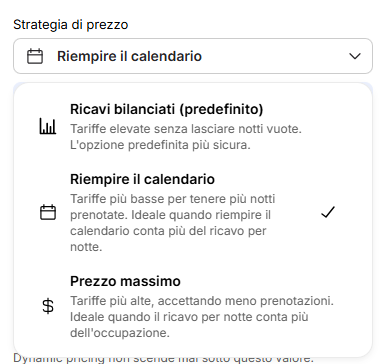
Task: Click the bar chart icon for Ricavi bilanciati
Action: (48, 126)
